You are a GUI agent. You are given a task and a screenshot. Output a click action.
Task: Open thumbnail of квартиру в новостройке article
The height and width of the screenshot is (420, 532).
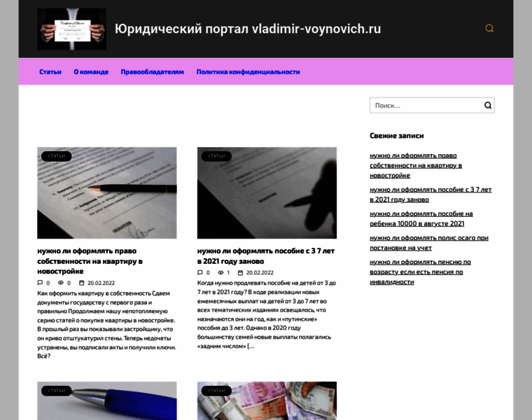[x=107, y=192]
